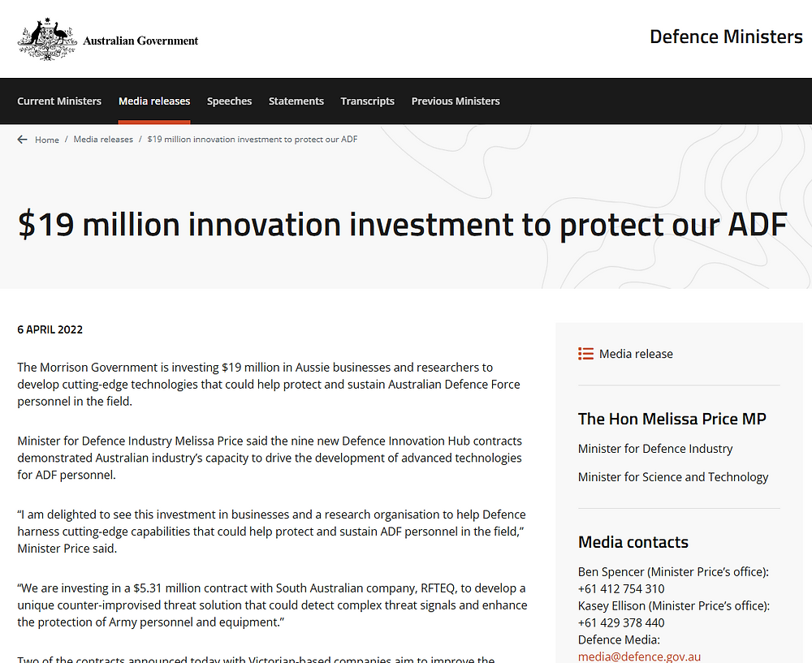Click the Australian Government coat of arms logo
Image resolution: width=812 pixels, height=663 pixels.
point(48,39)
